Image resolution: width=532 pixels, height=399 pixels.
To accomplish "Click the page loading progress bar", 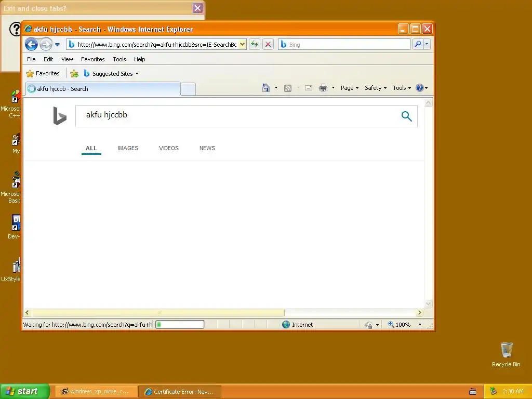I will (x=180, y=325).
